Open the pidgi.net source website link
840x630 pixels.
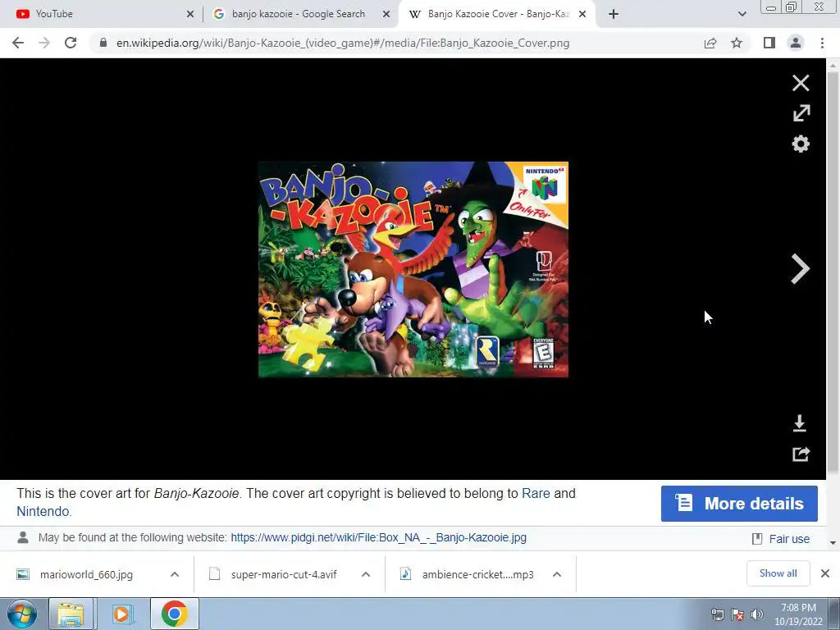[379, 537]
